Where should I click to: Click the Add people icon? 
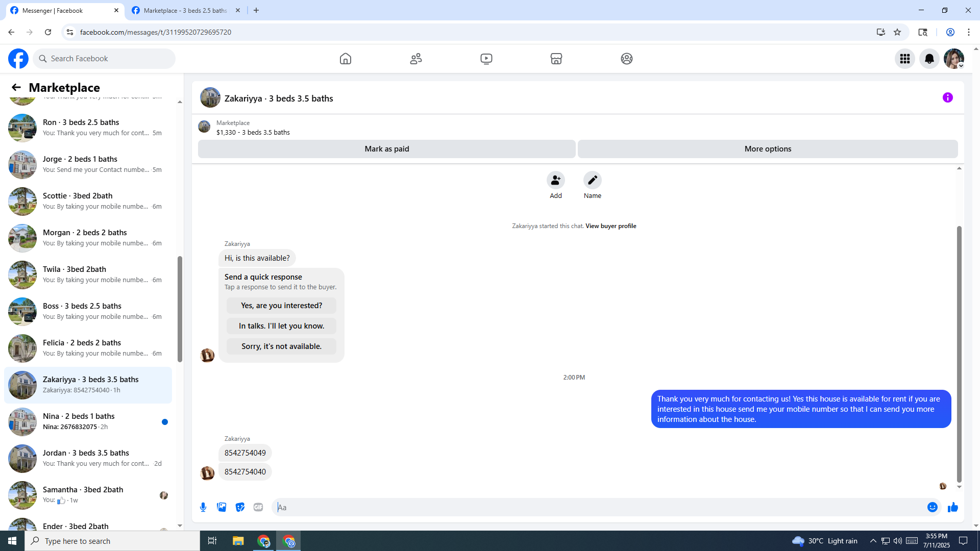[x=556, y=180]
